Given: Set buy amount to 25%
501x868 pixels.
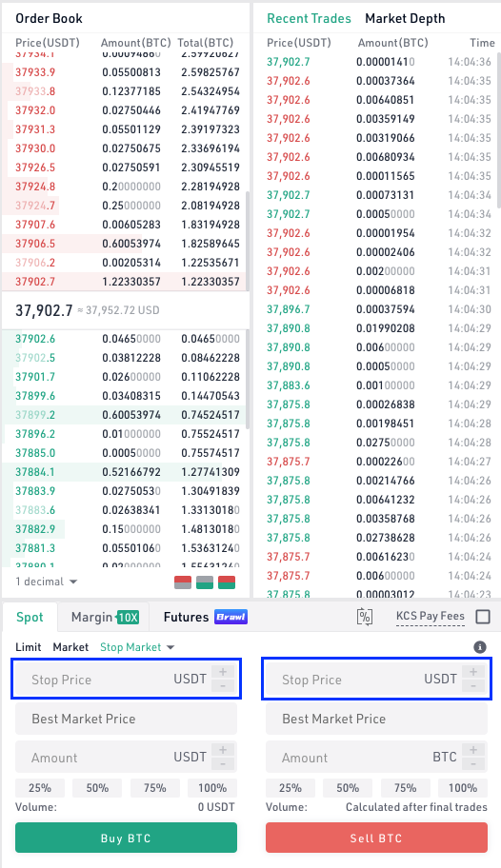Looking at the screenshot, I should click(40, 788).
